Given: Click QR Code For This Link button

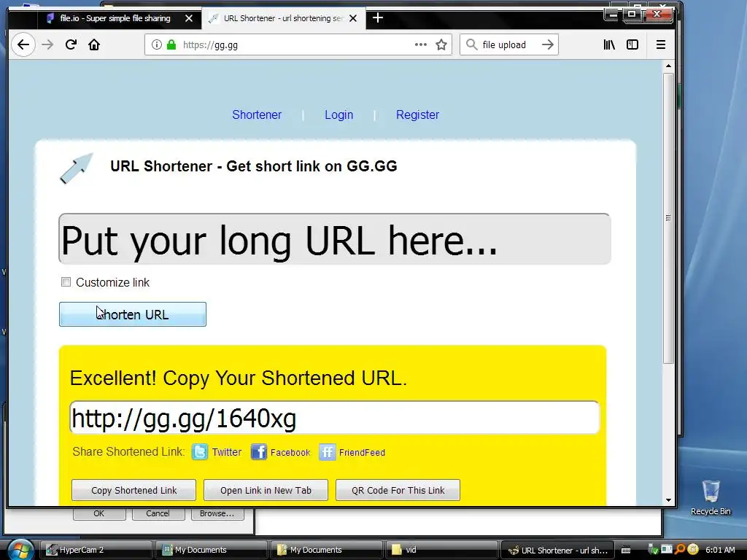Looking at the screenshot, I should point(398,490).
